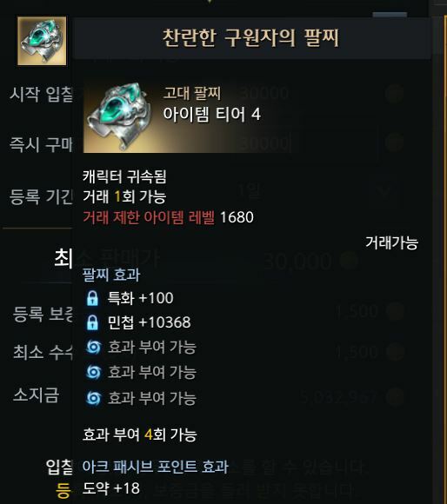The image size is (447, 504).
Task: Click the 팔찌 효과 section header
Action: [111, 275]
